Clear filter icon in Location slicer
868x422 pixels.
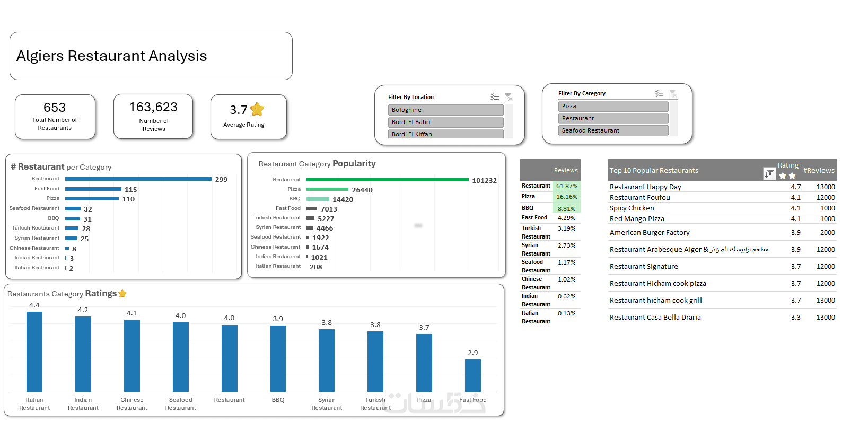(x=508, y=97)
